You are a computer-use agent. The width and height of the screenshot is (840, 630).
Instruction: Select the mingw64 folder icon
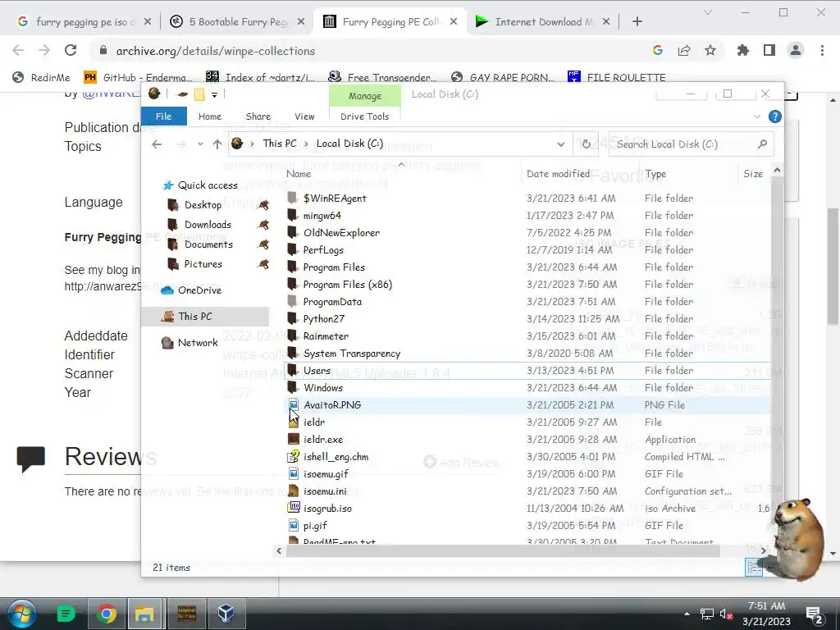293,216
